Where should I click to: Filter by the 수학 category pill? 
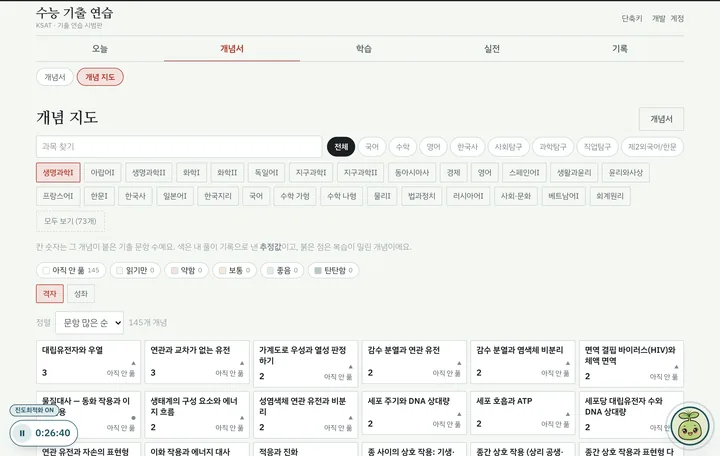coord(403,147)
